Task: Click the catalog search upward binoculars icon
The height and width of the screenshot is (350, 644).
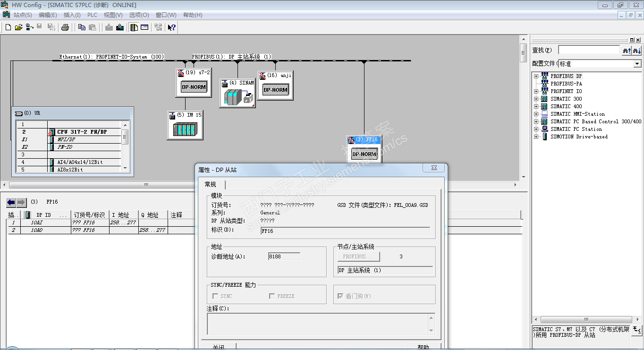Action: [627, 50]
